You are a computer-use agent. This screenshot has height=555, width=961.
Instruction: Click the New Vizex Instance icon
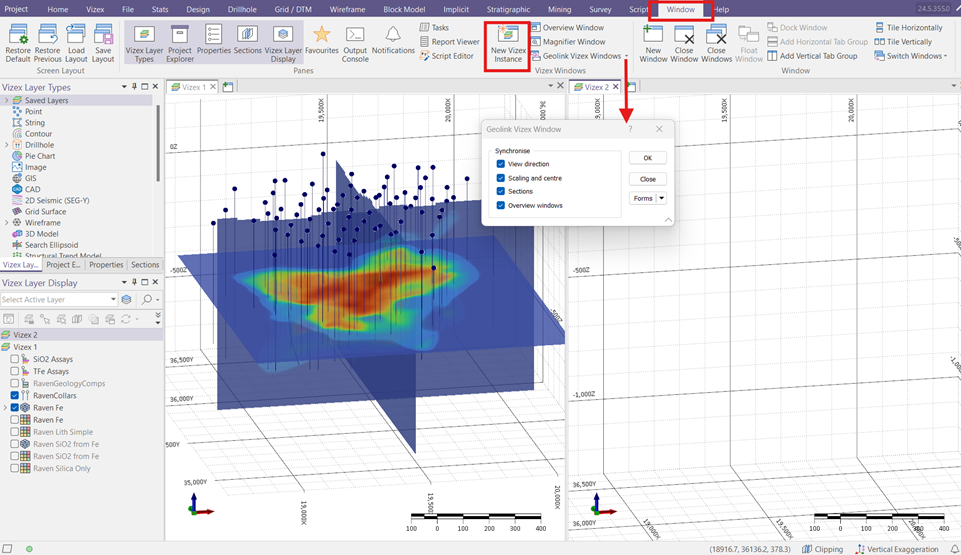click(507, 38)
